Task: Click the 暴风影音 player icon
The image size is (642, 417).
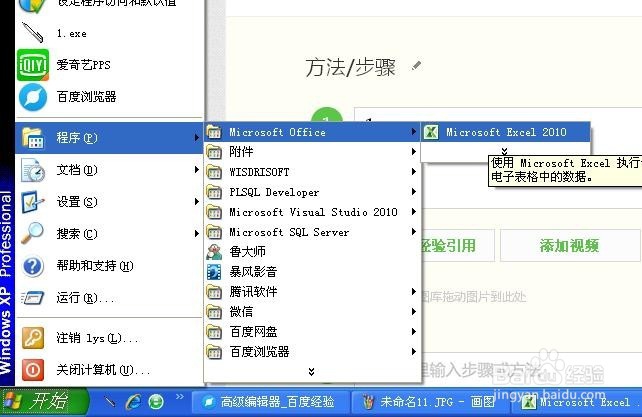Action: [x=214, y=272]
